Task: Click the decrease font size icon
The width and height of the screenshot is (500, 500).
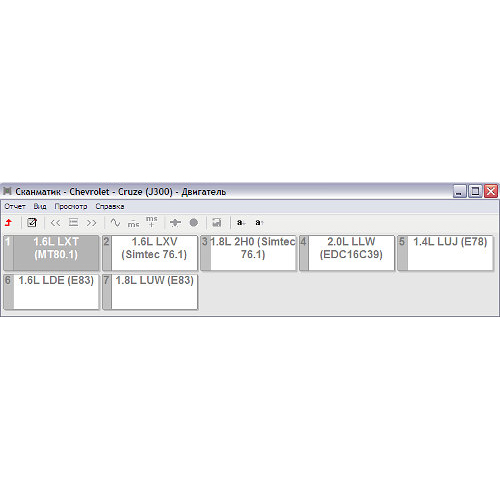Action: (241, 222)
